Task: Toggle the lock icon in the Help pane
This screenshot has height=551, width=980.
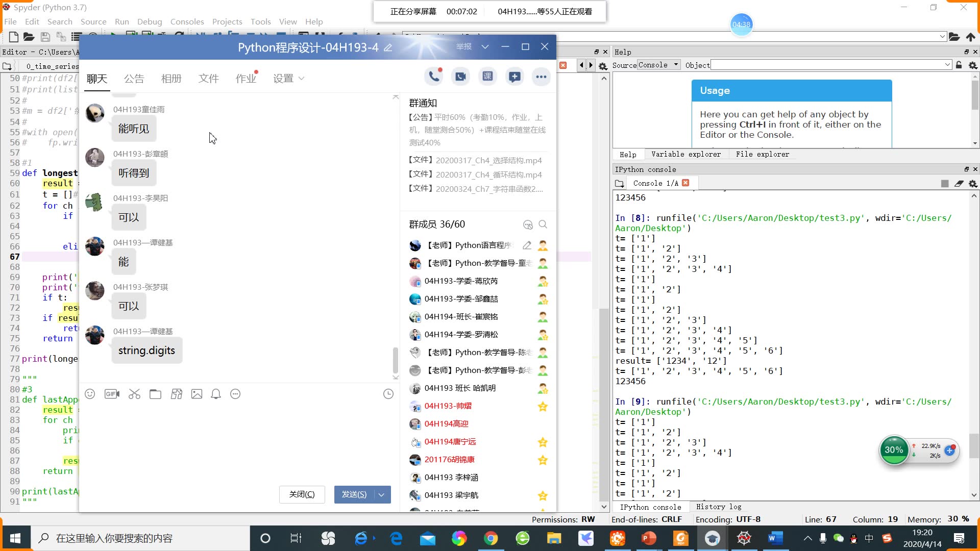Action: coord(960,65)
